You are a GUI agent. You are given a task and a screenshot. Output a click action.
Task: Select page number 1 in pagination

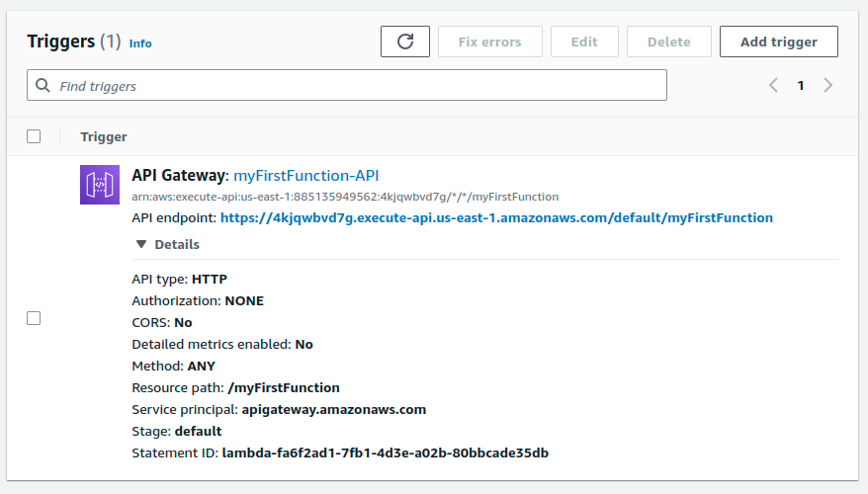801,86
